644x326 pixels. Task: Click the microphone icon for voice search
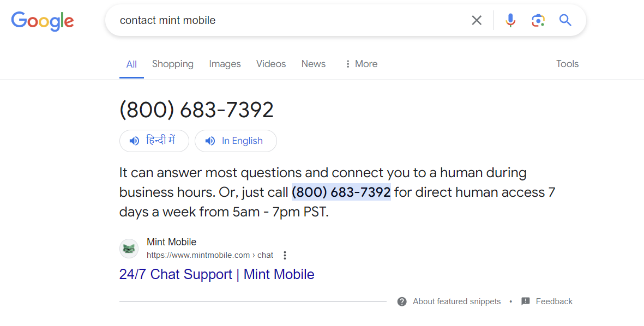[x=510, y=20]
